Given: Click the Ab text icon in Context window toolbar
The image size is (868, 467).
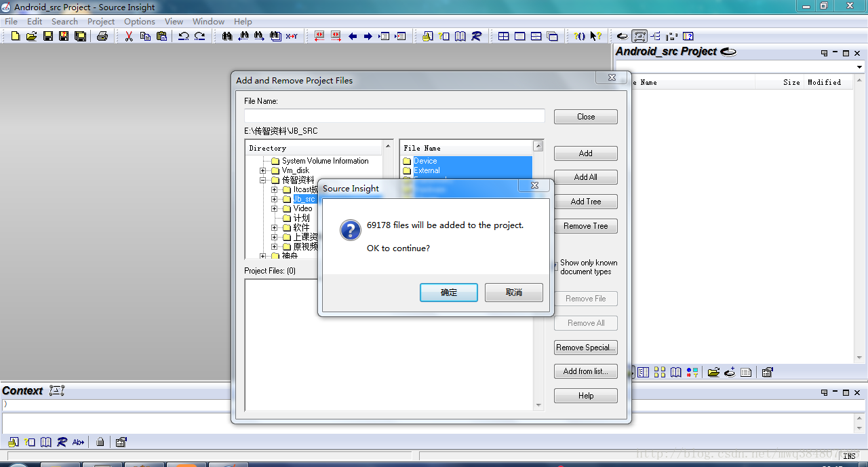Looking at the screenshot, I should [x=79, y=442].
